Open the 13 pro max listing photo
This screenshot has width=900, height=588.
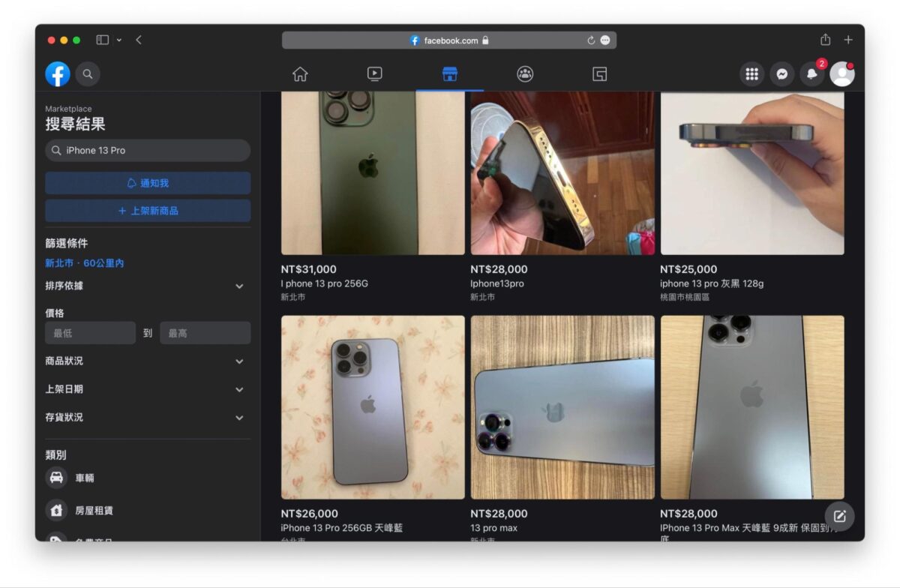pos(562,407)
